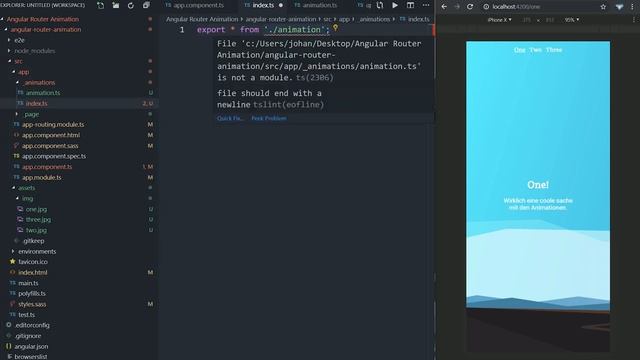This screenshot has height=360, width=640.
Task: Open the browser three-dot menu
Action: tap(632, 7)
